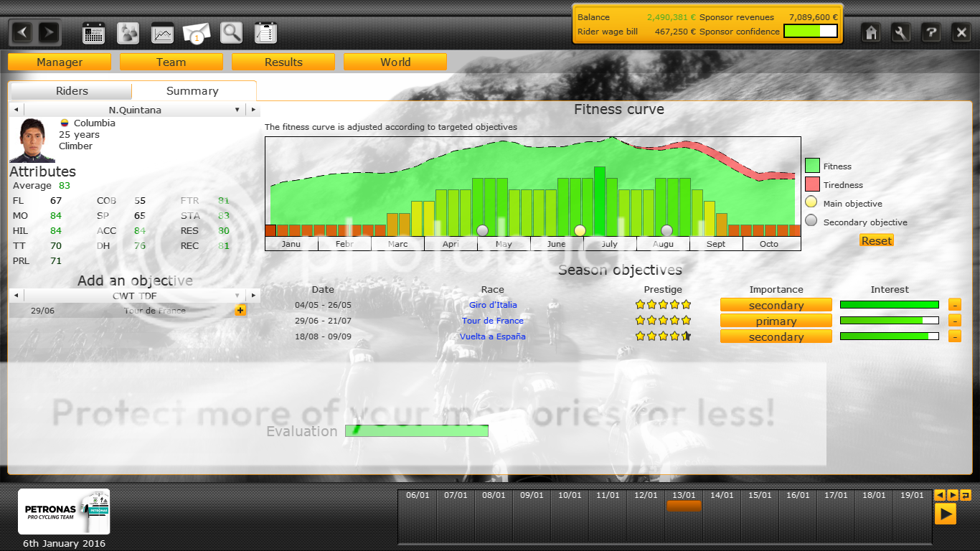Click the Vuelta a España interest bar
980x551 pixels.
click(890, 336)
